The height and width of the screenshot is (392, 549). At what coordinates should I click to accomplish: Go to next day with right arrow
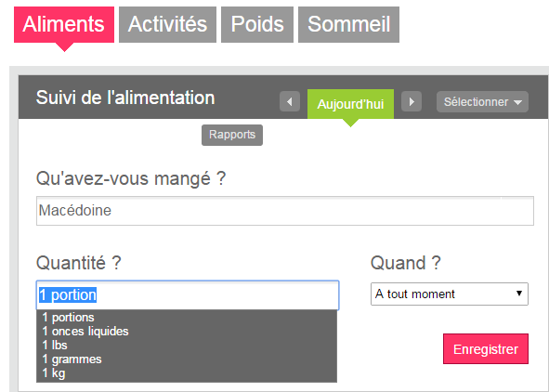click(412, 102)
